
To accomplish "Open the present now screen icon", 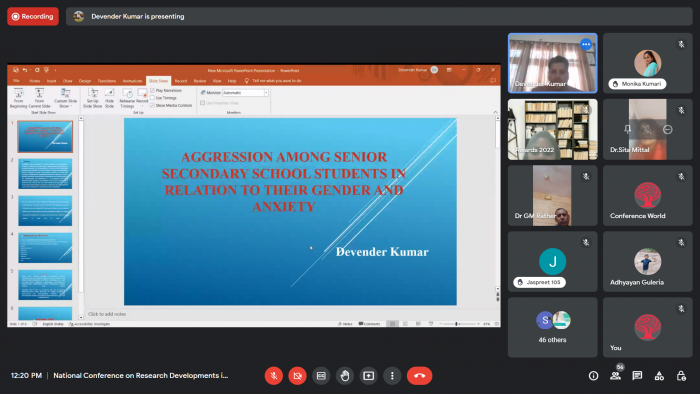I will tap(368, 376).
